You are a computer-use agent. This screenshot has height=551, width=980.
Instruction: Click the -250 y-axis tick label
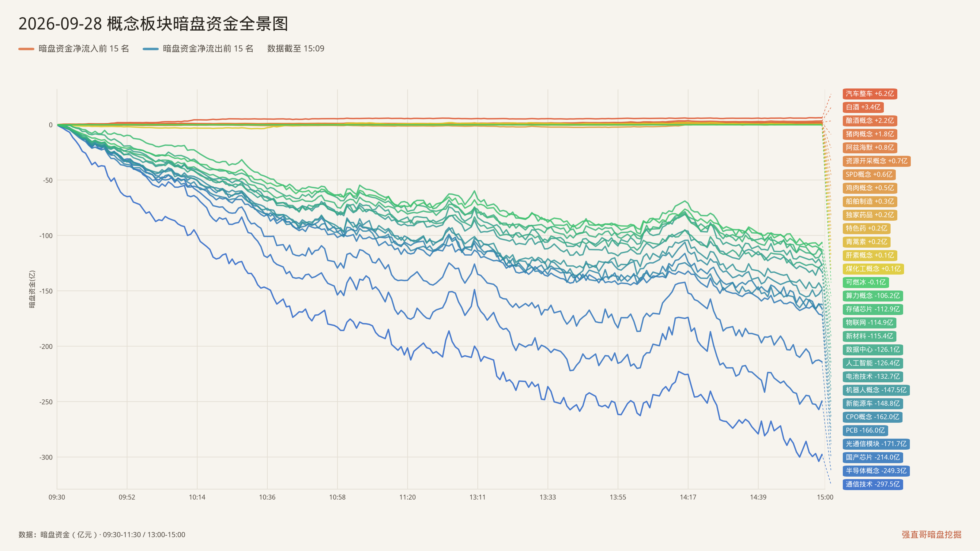pos(46,402)
